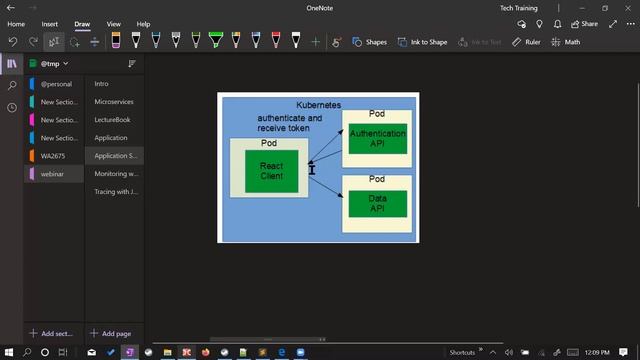Open the Shapes gallery
640x360 pixels.
pos(369,42)
